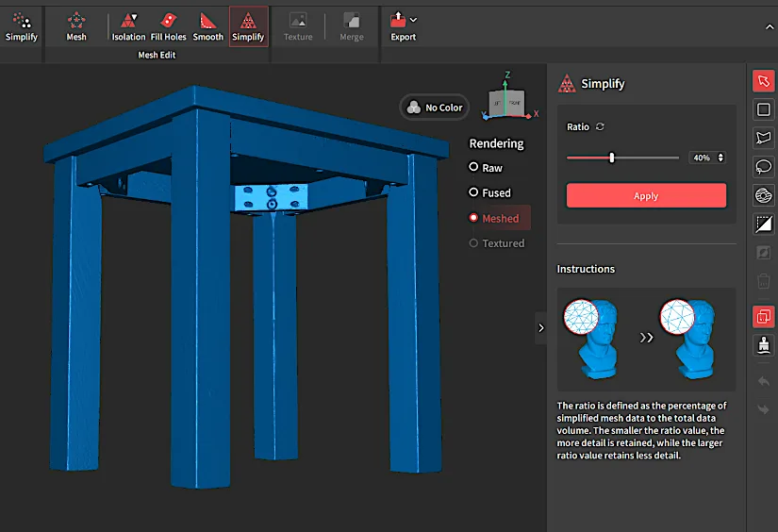Click the point cloud Simplify tool
778x532 pixels.
22,27
